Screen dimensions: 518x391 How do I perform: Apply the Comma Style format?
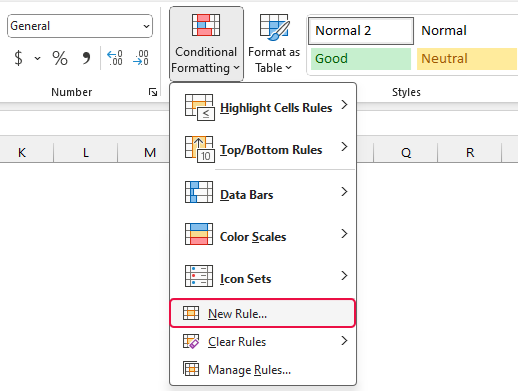[86, 58]
